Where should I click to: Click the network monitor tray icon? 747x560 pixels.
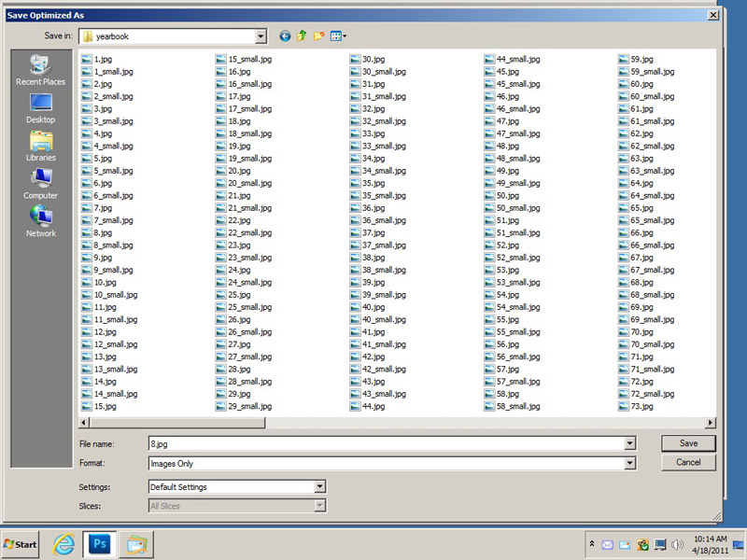(660, 544)
